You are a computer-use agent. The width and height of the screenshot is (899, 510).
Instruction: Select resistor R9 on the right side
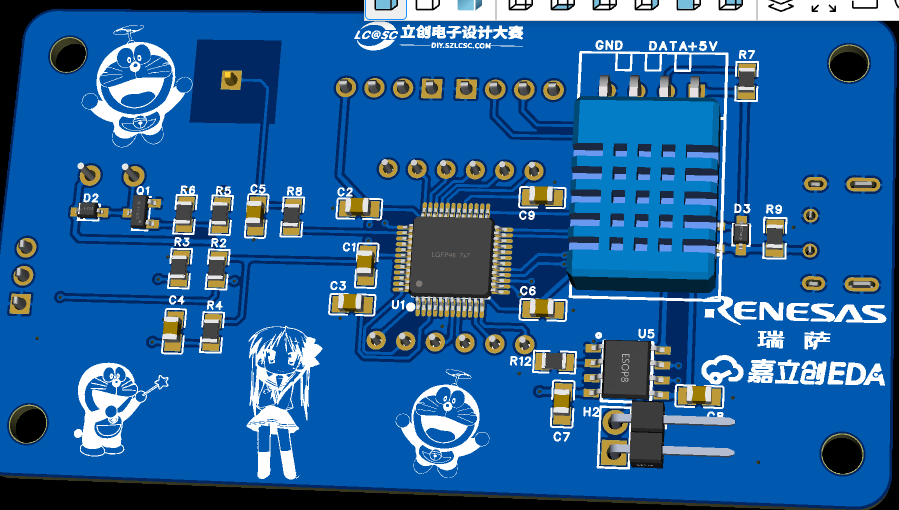click(x=774, y=237)
